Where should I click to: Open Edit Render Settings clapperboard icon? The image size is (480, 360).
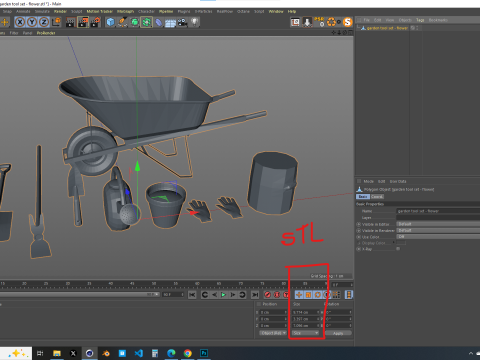pos(95,22)
